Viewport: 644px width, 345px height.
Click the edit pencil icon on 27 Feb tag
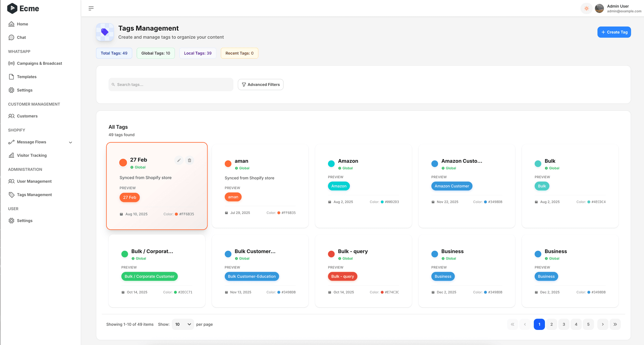coord(179,160)
